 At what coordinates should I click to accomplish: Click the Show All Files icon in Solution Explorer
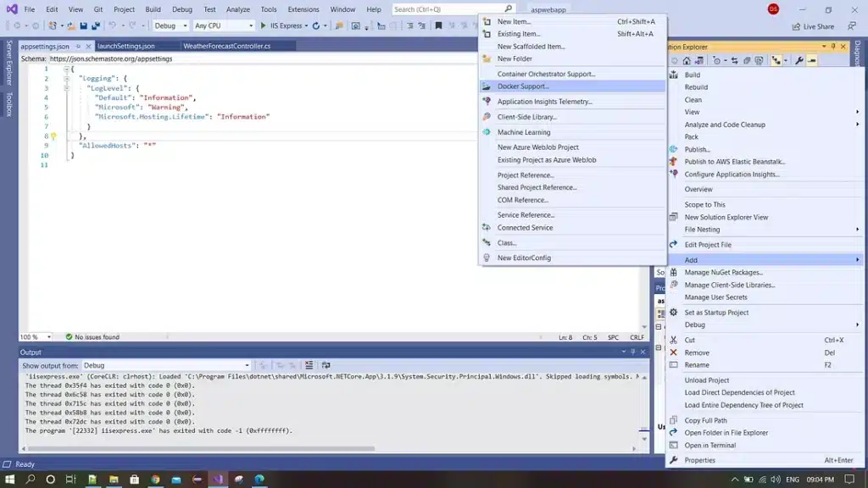[759, 61]
